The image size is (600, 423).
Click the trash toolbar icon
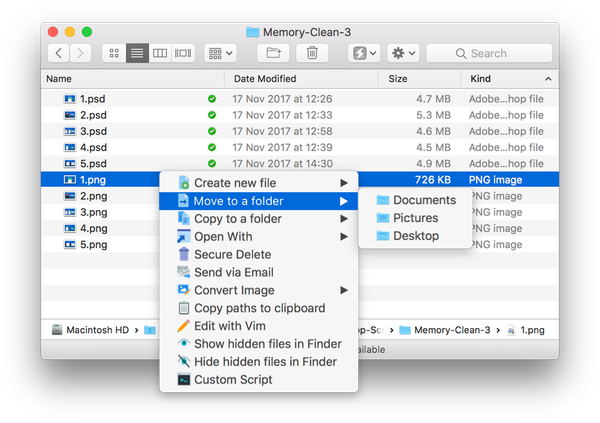click(x=312, y=53)
